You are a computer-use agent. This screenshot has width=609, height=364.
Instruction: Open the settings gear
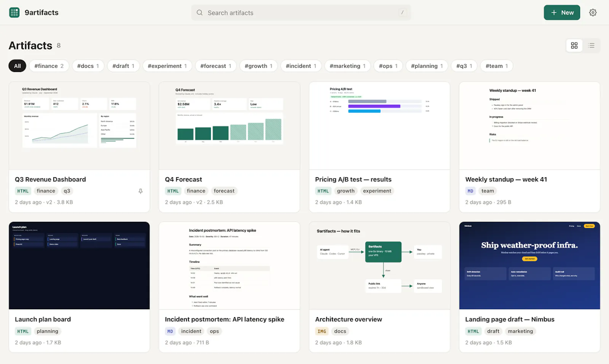coord(593,13)
